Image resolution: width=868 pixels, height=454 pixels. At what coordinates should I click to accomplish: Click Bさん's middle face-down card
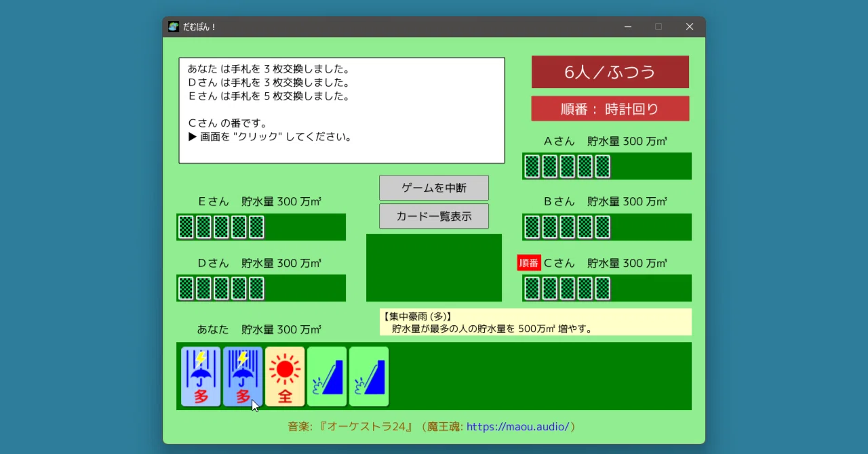[x=568, y=227]
